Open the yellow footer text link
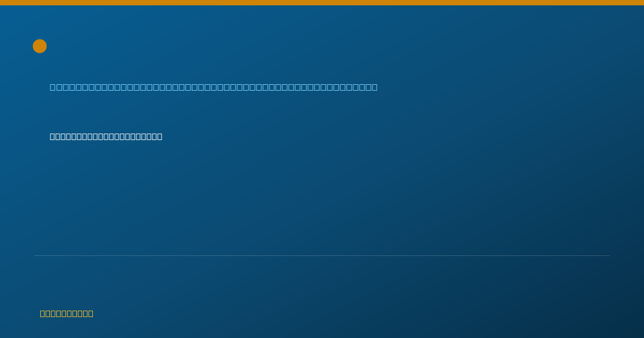 pyautogui.click(x=67, y=313)
